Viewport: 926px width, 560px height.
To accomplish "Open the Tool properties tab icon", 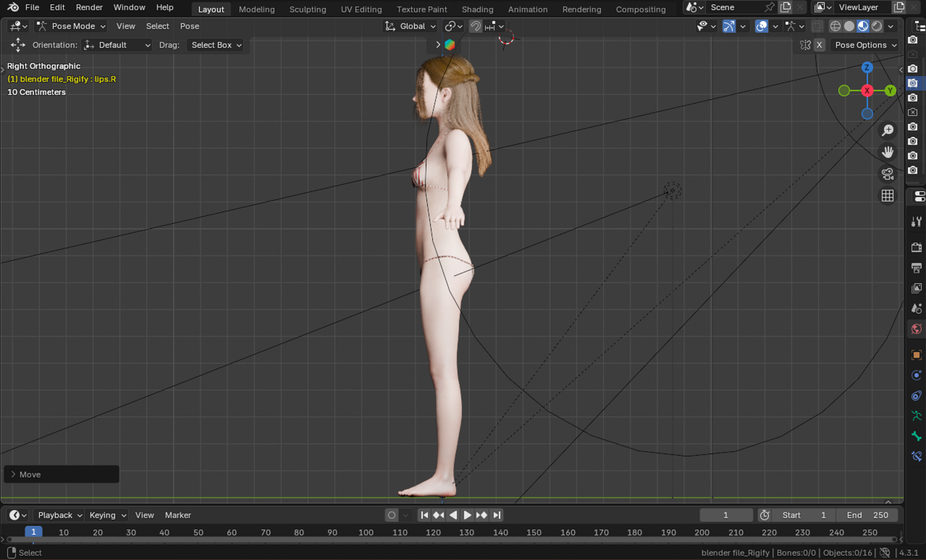I will point(917,222).
